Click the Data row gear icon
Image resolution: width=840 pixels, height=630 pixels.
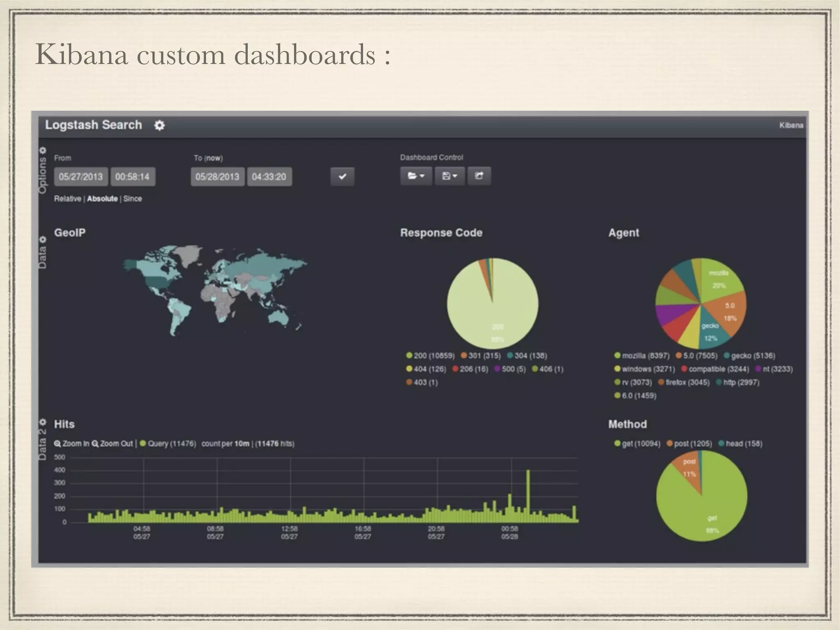pos(43,240)
